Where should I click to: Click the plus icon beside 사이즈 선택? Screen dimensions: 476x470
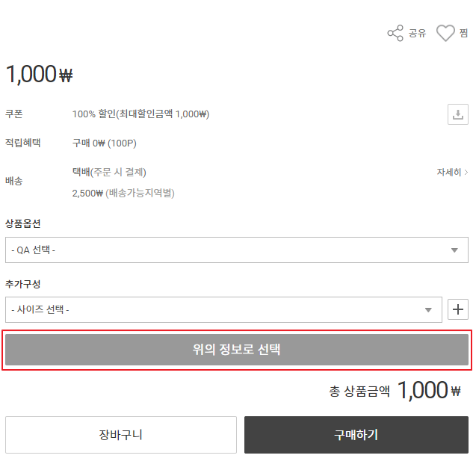click(x=457, y=309)
